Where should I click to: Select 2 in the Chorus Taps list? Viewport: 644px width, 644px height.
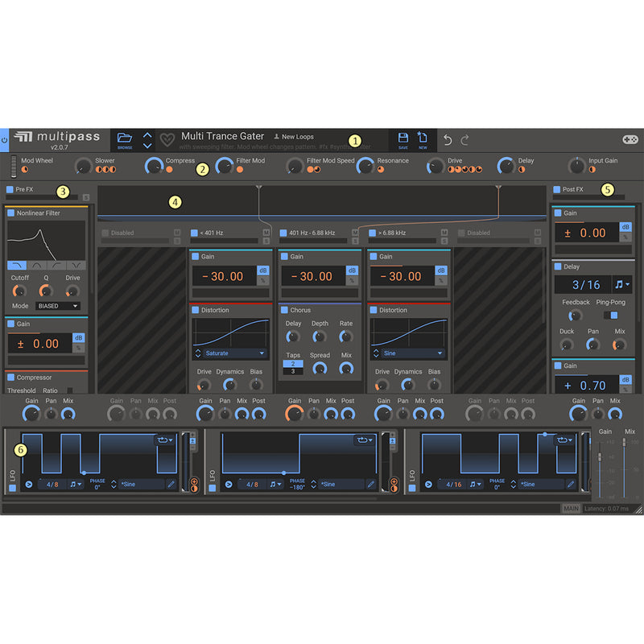[293, 364]
